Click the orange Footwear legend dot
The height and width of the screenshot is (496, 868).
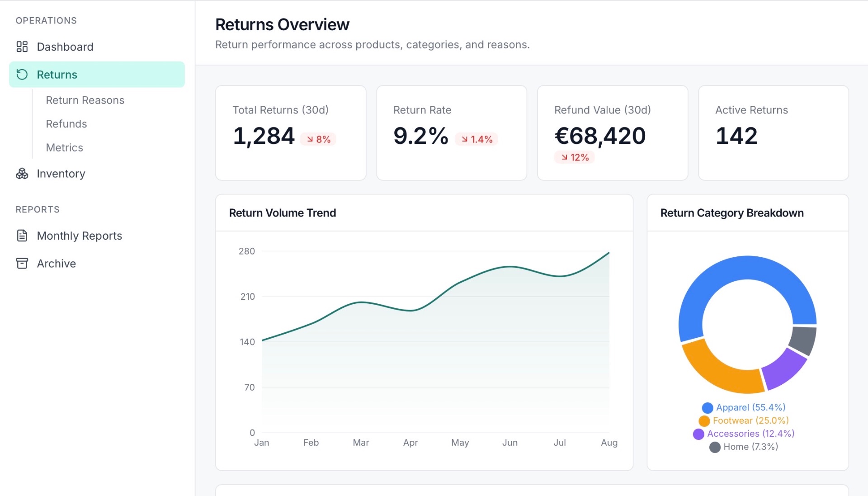pos(704,421)
